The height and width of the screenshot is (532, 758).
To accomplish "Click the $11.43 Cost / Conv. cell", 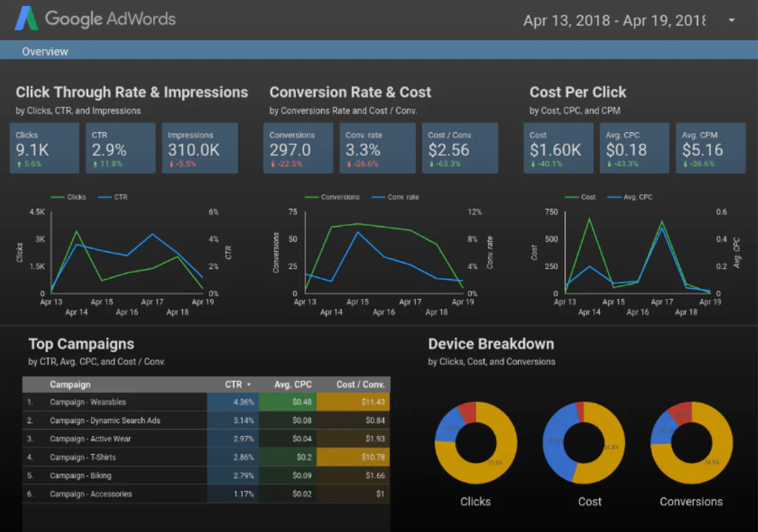I will click(354, 402).
